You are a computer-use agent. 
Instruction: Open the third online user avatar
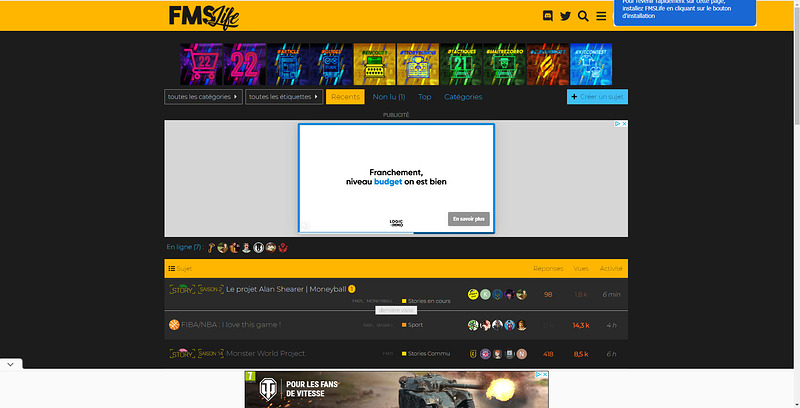tap(234, 248)
